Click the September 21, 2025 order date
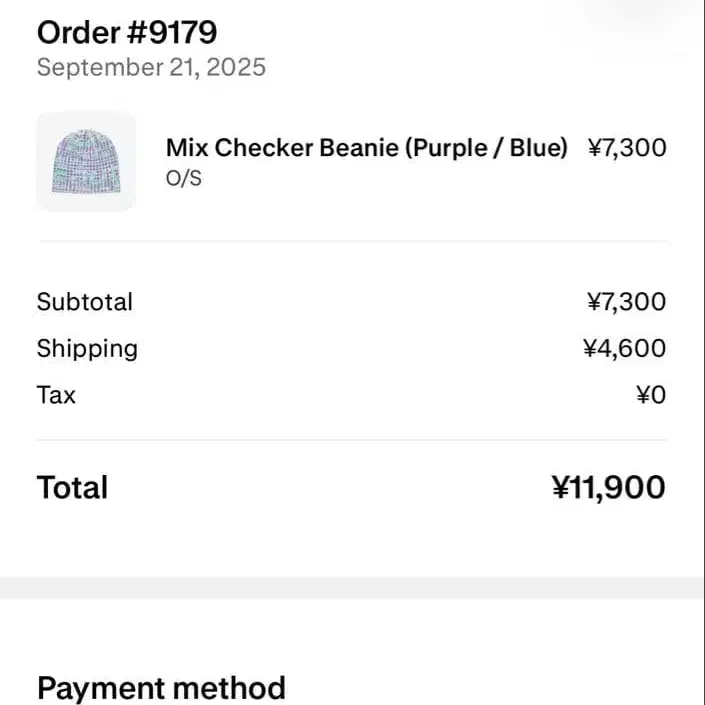The image size is (705, 705). click(x=151, y=68)
